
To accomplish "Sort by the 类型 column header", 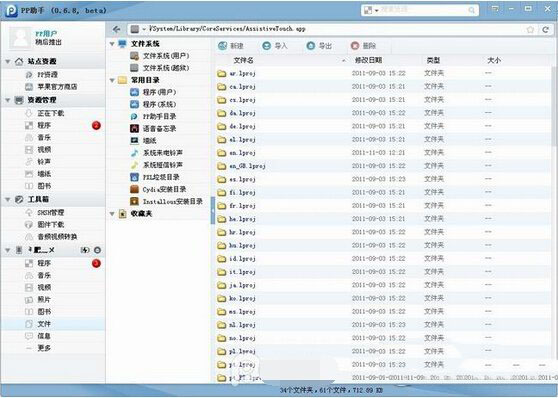I will (433, 61).
